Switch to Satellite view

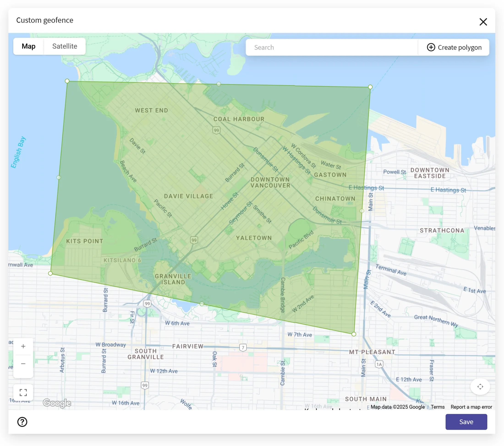tap(65, 46)
